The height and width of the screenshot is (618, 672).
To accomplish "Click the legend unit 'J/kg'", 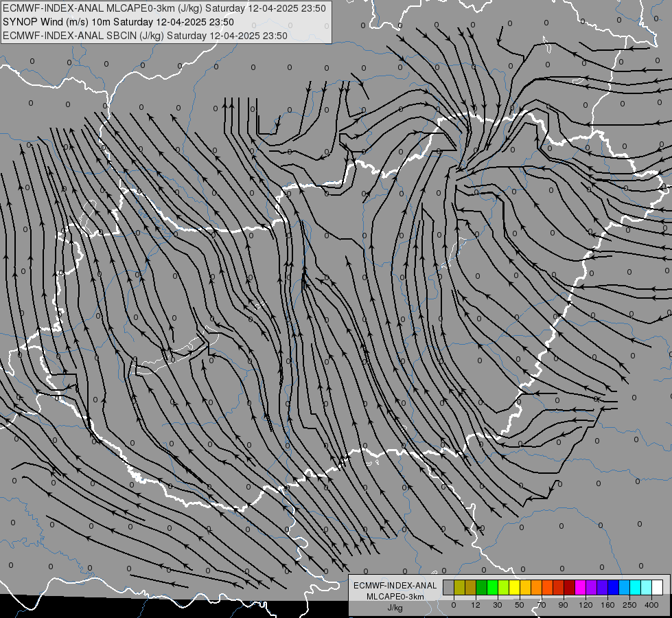I will point(395,608).
